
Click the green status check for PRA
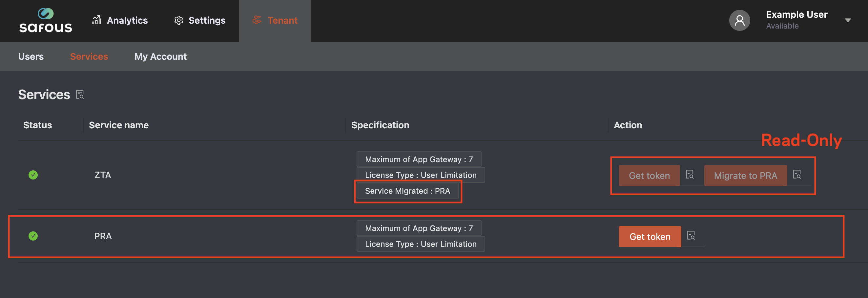click(x=33, y=236)
